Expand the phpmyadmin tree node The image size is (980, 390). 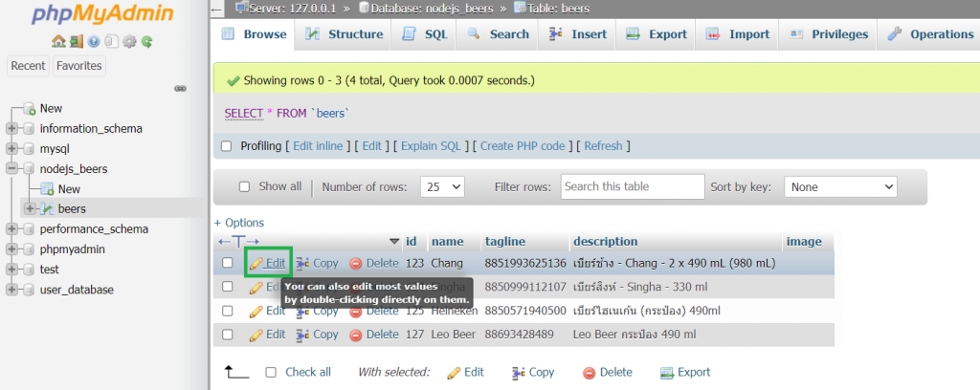coord(11,249)
